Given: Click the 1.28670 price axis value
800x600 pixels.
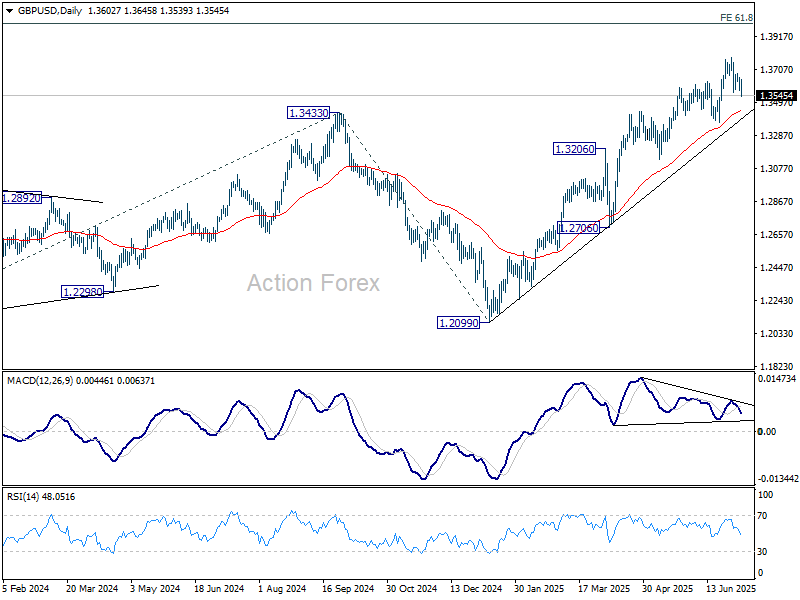Looking at the screenshot, I should (777, 202).
